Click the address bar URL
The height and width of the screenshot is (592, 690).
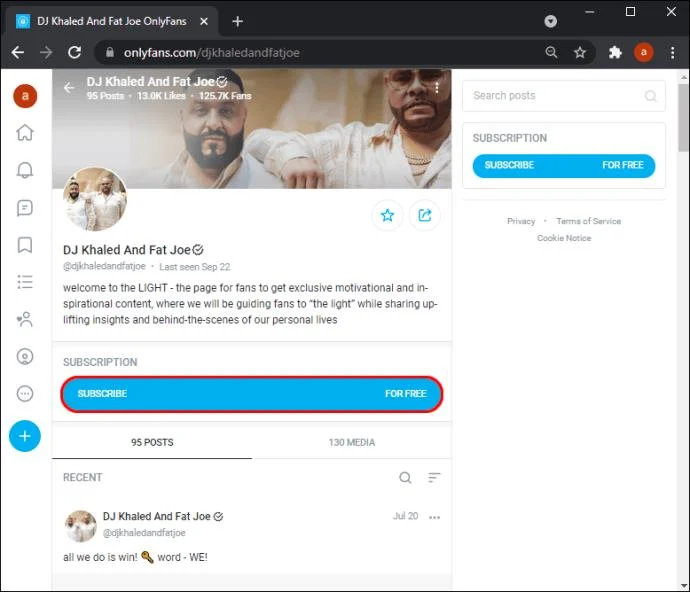pos(212,53)
